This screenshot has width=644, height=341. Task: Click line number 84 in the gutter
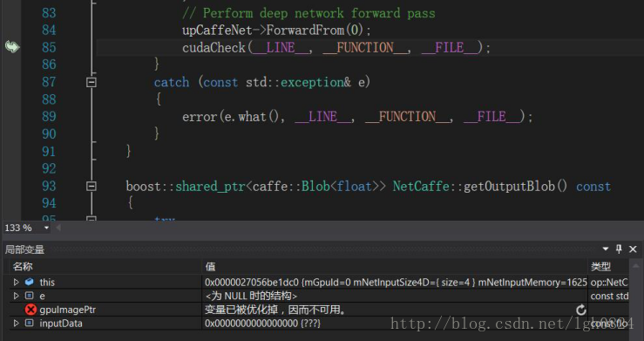click(x=49, y=30)
